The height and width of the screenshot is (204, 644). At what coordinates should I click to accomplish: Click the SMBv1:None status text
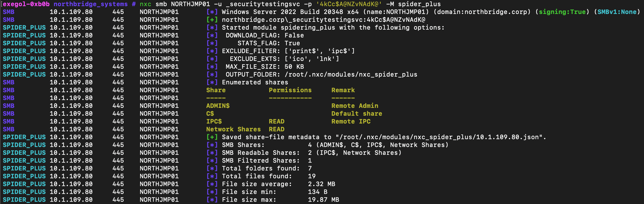617,12
